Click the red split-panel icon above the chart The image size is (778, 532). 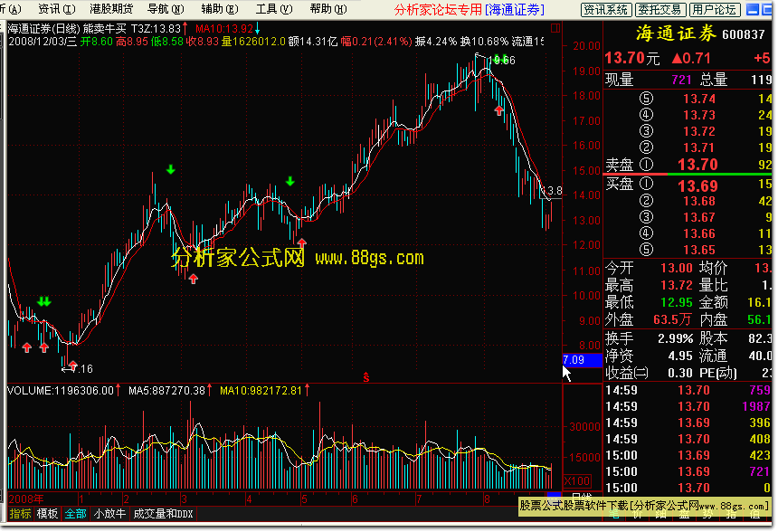[x=555, y=28]
